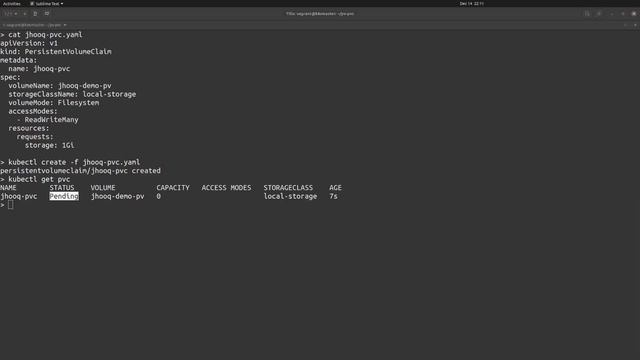
Task: Click the 'jhooq-pvc' name in table row
Action: (x=18, y=196)
